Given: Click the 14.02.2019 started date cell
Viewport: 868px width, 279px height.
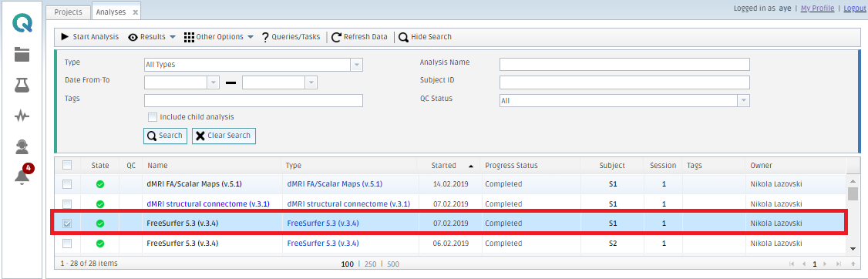Looking at the screenshot, I should tap(451, 183).
